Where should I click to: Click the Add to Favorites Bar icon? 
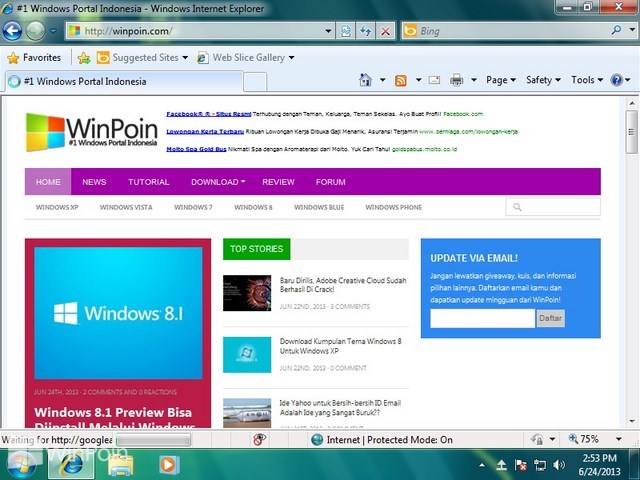tap(84, 58)
